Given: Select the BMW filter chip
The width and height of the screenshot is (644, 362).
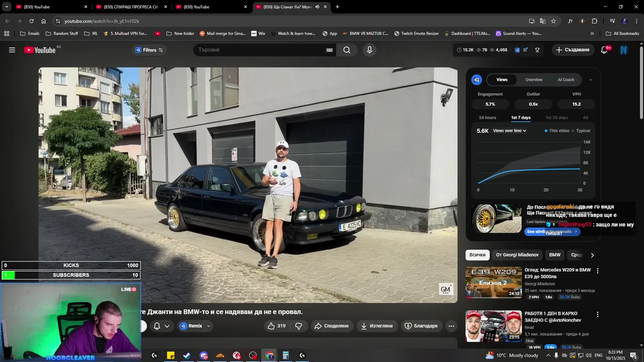Looking at the screenshot, I should [x=555, y=255].
